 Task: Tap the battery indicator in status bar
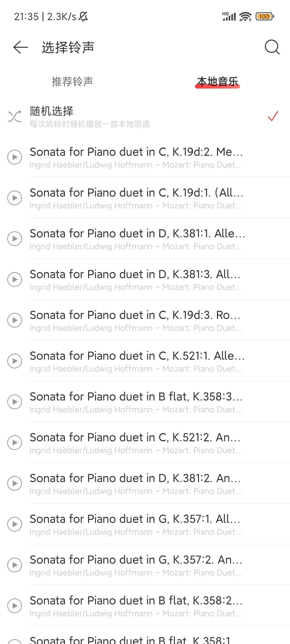265,17
